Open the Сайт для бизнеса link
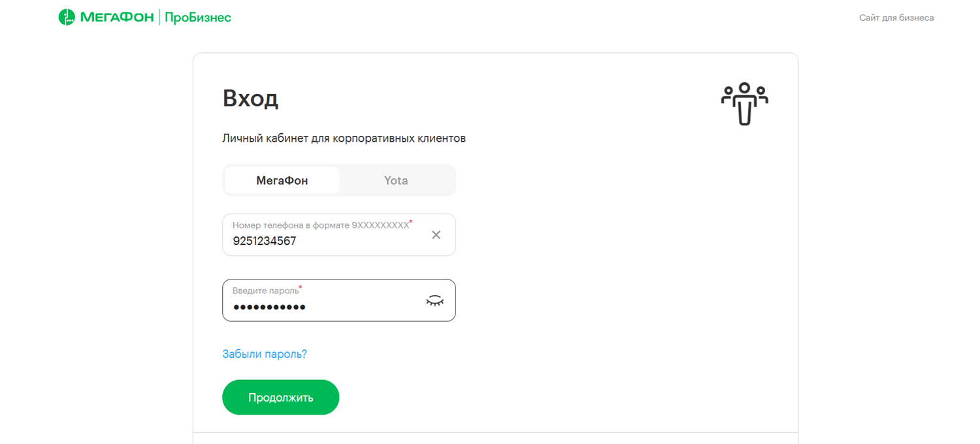Image resolution: width=980 pixels, height=444 pixels. click(x=896, y=18)
